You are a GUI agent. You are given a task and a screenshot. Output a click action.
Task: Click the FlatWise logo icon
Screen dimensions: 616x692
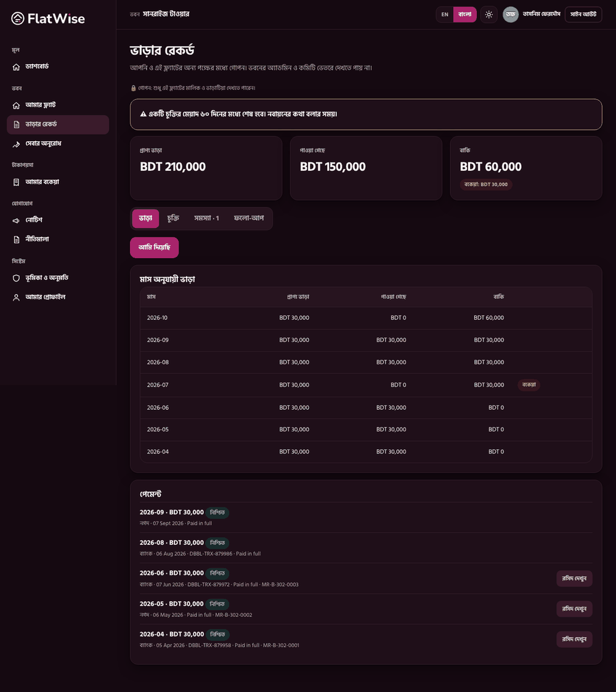coord(18,18)
